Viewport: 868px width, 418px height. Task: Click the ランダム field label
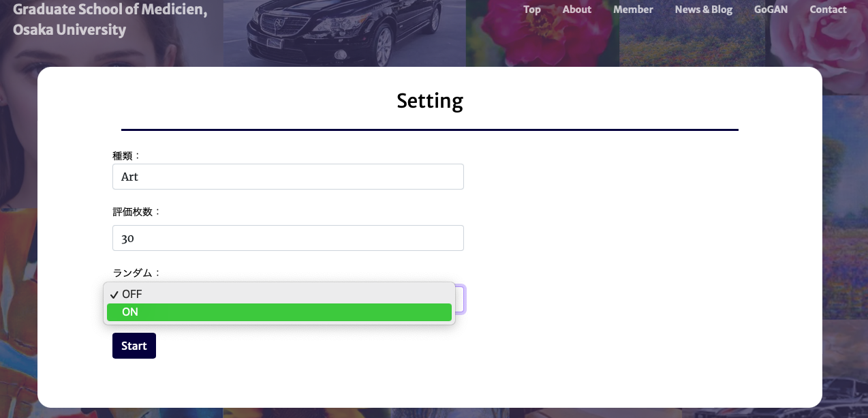point(136,273)
